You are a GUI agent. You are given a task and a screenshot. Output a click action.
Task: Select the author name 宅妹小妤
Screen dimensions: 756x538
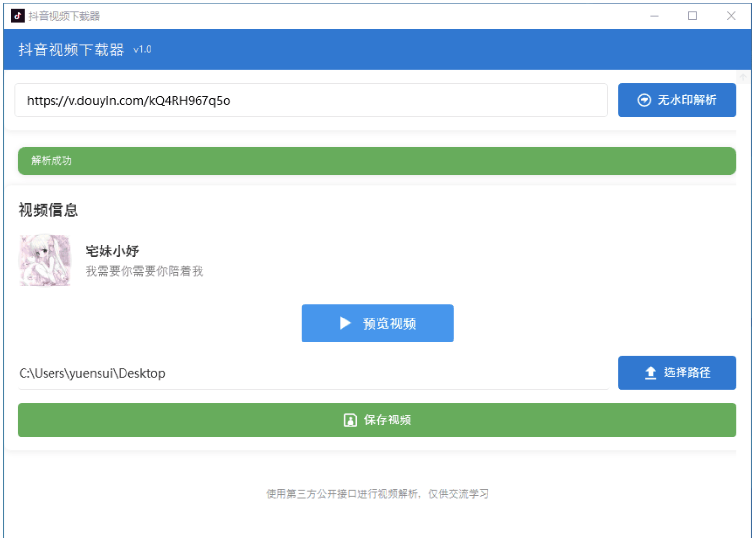(112, 251)
